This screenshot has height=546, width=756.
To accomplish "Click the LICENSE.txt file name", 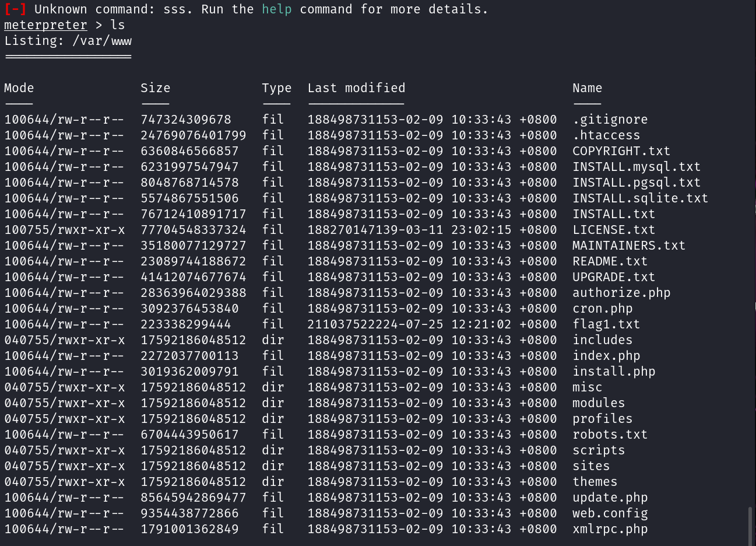I will pos(613,230).
